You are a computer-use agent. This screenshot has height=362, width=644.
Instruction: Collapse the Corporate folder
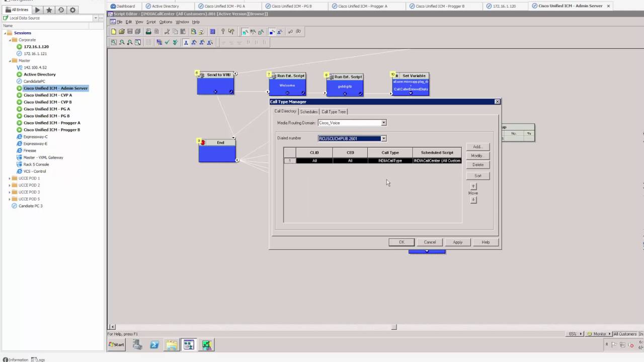coord(10,40)
